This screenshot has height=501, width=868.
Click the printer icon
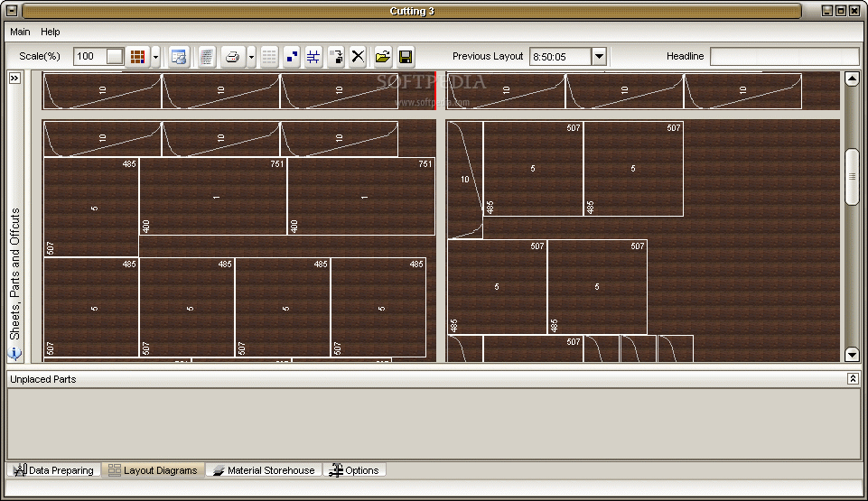tap(232, 56)
